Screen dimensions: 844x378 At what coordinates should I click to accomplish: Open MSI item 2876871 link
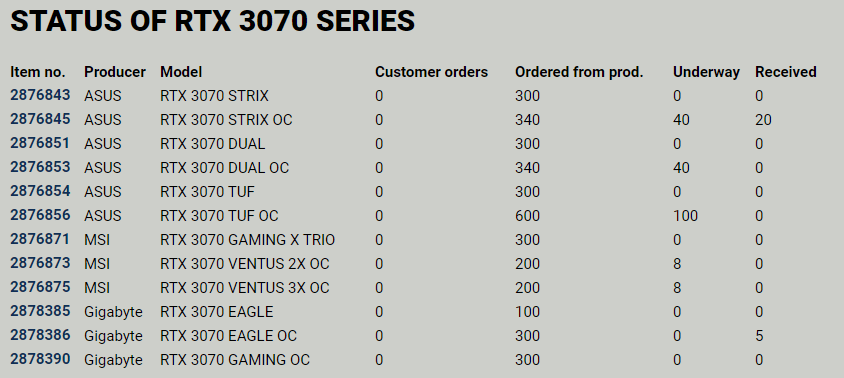40,239
